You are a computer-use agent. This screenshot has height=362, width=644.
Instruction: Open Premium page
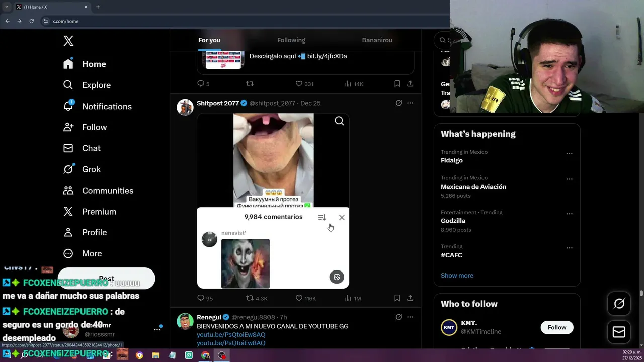pyautogui.click(x=90, y=212)
